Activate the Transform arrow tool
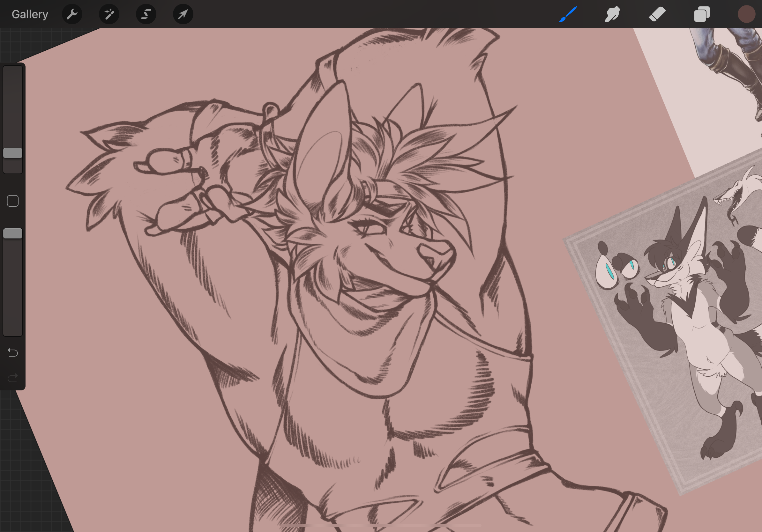Image resolution: width=762 pixels, height=532 pixels. coord(183,14)
